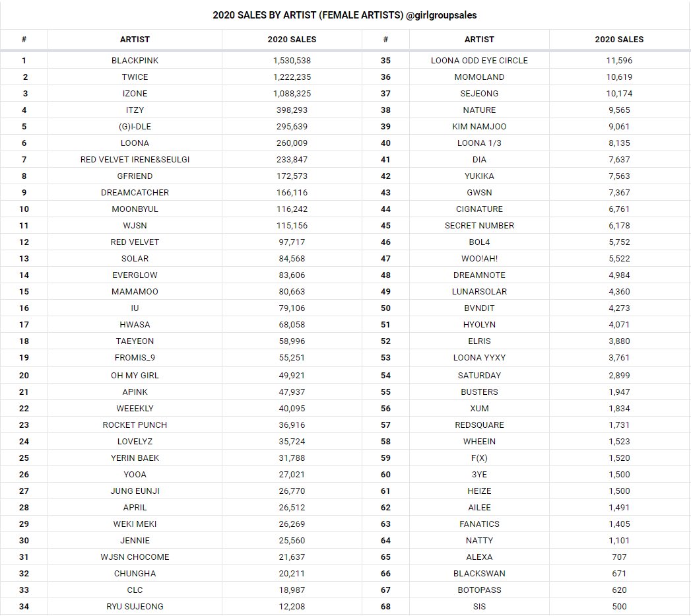Select the EVERGLOW artist cell
The height and width of the screenshot is (616, 691).
pos(135,275)
